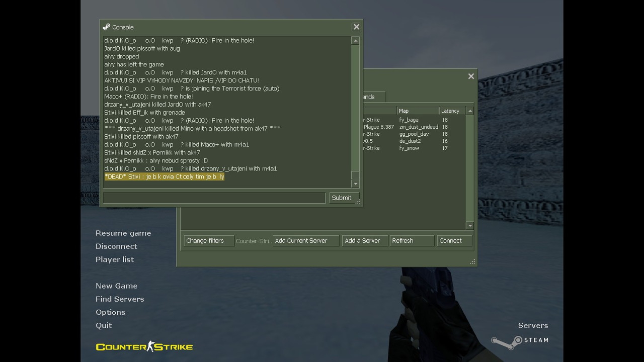Select Quit in main menu

pos(104,325)
